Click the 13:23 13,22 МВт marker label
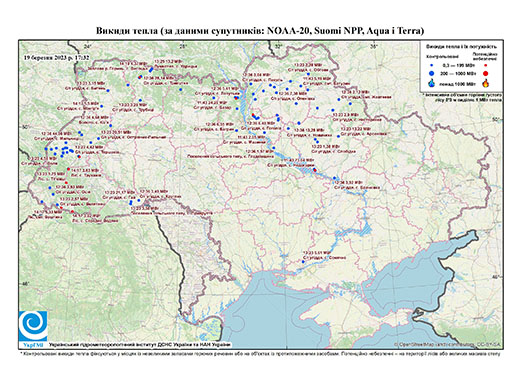520x368 pixels. [356, 129]
